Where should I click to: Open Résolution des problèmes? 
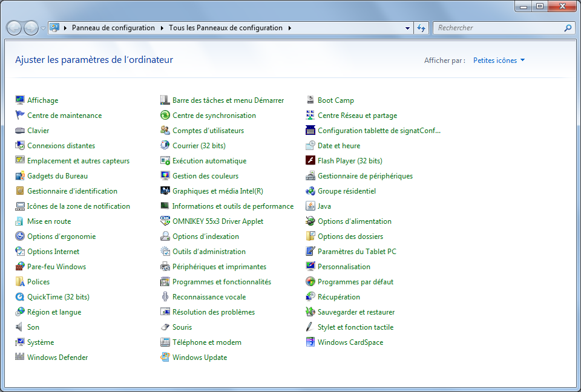click(214, 312)
